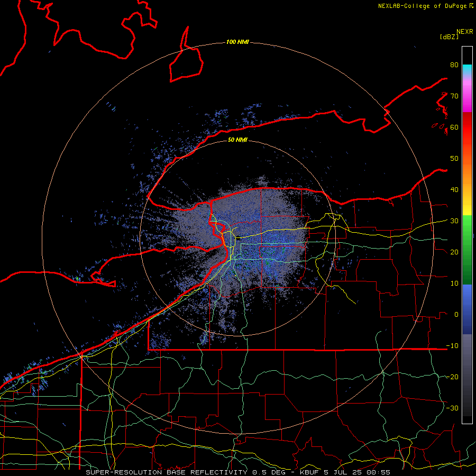Click the "50 NMI" range ring label
The width and height of the screenshot is (476, 476).
pos(237,140)
